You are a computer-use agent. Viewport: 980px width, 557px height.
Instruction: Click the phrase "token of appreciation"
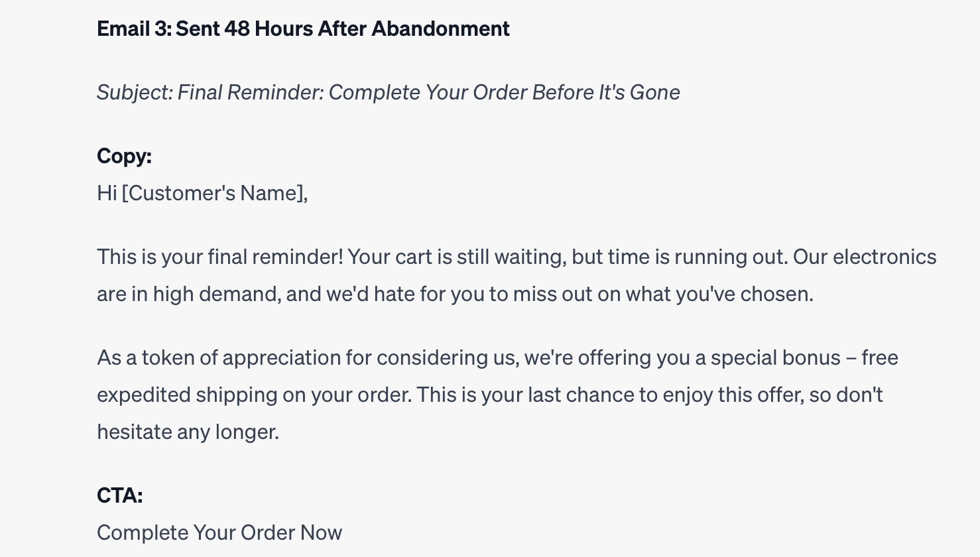(x=241, y=357)
